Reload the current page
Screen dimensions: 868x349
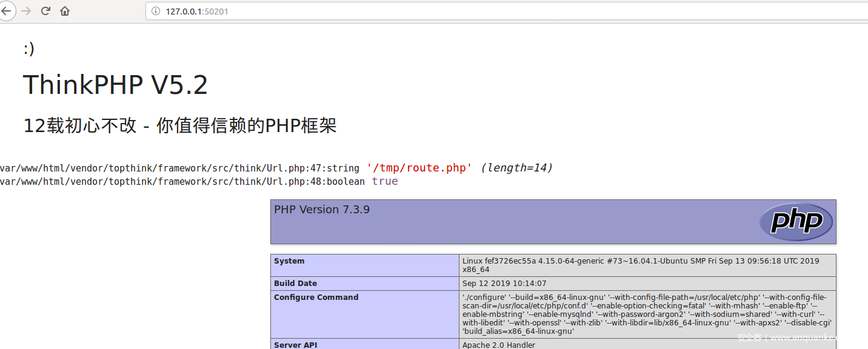(45, 11)
